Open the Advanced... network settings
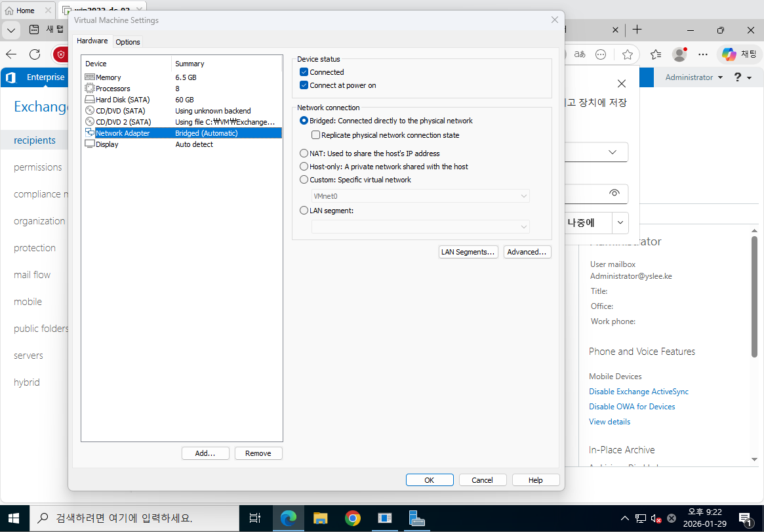 click(x=527, y=252)
